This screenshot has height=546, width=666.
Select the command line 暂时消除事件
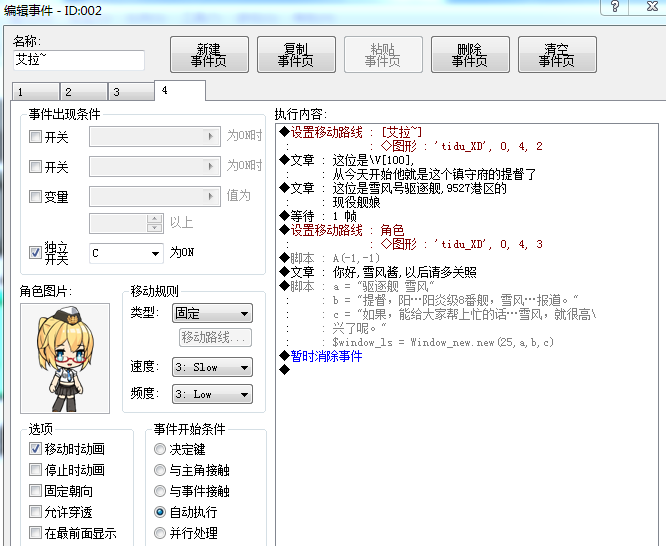[x=321, y=356]
